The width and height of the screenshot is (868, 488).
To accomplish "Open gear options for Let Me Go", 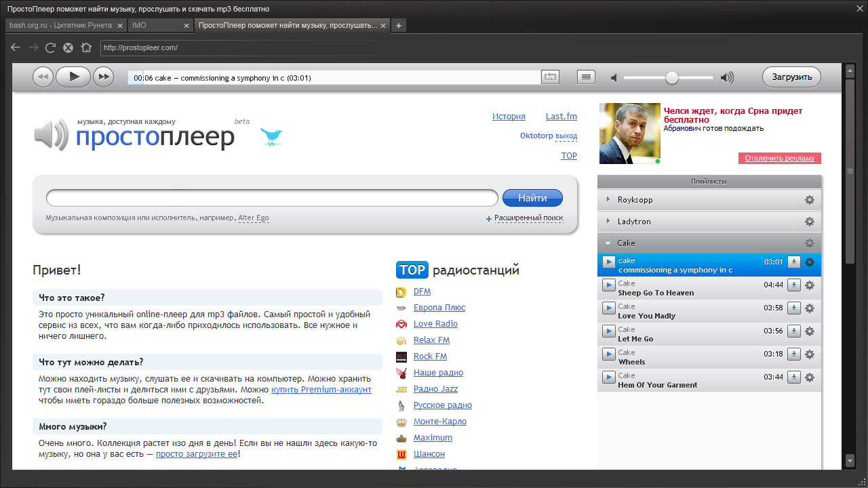I will (809, 331).
